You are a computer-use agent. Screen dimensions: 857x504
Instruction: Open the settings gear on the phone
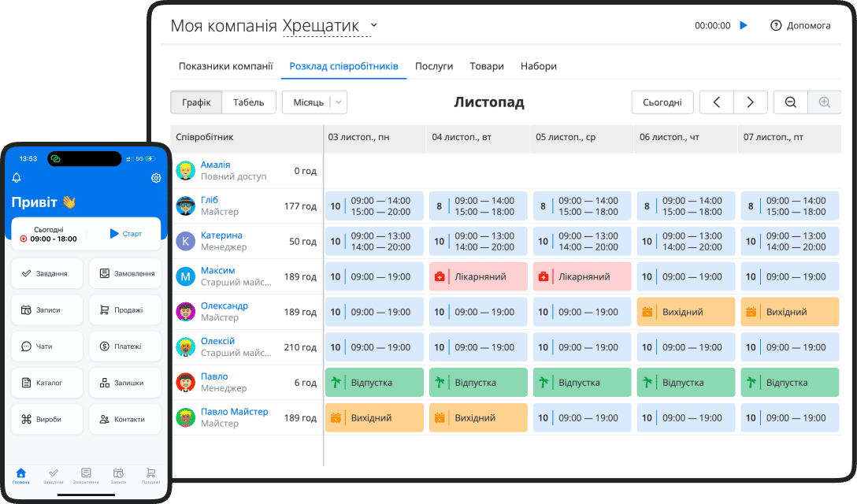[156, 178]
